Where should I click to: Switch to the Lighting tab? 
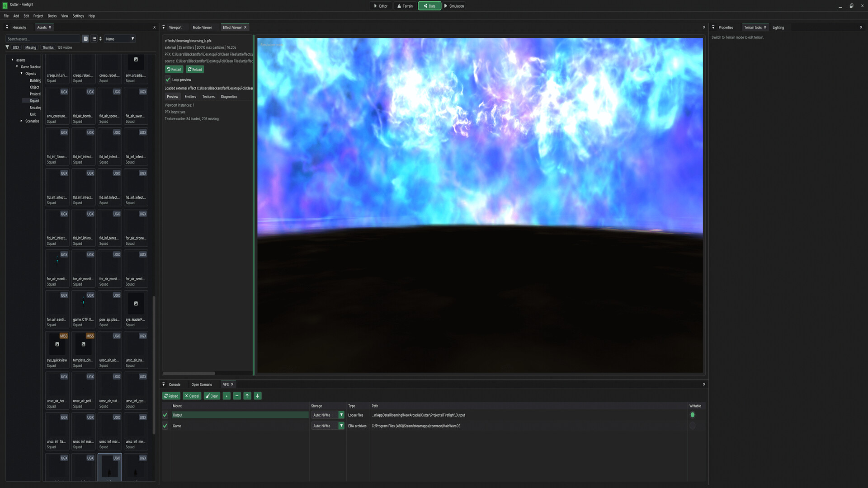(778, 28)
